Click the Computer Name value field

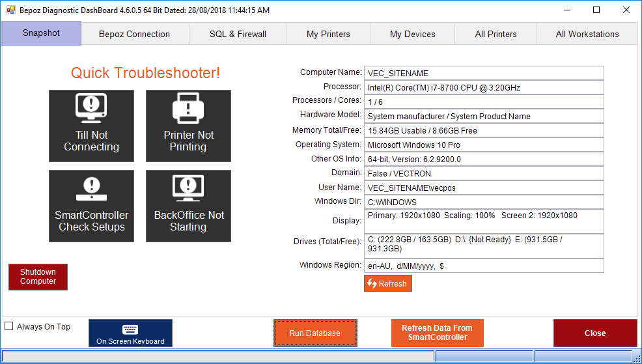point(484,73)
